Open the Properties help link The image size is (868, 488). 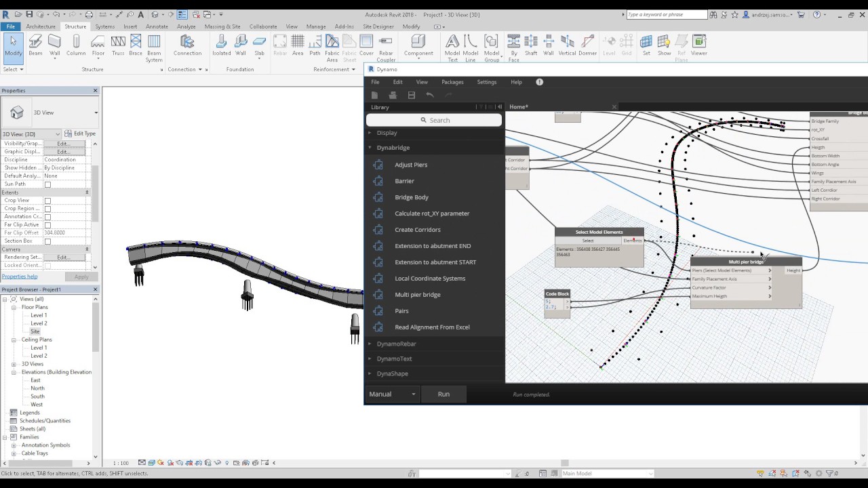click(x=20, y=277)
